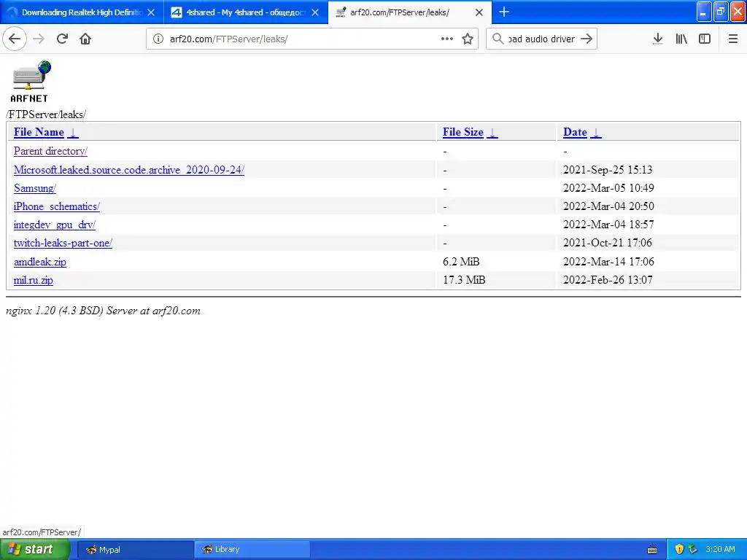
Task: Download mil.ru.zip file
Action: (34, 280)
